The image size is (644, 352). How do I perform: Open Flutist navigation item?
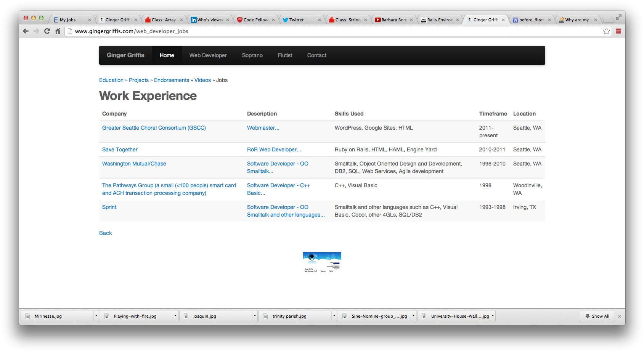point(285,55)
